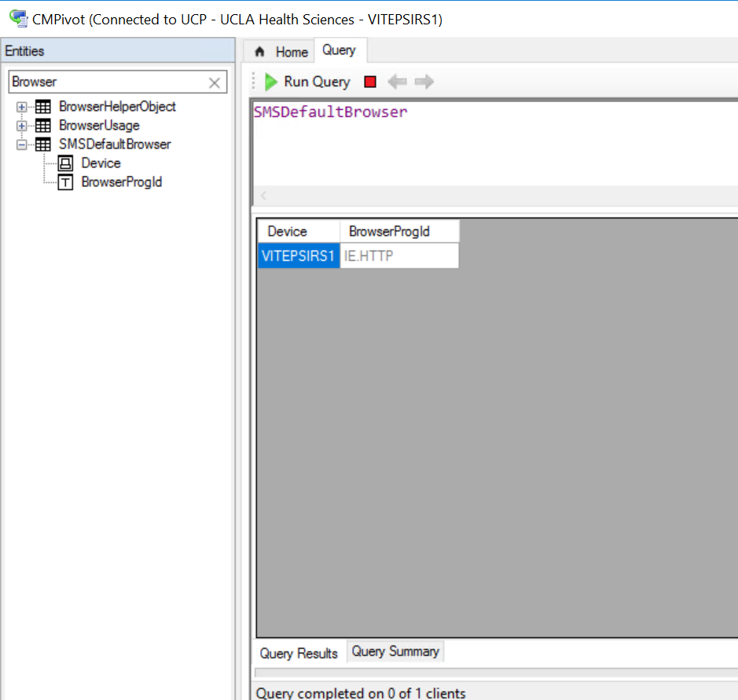Expand the BrowserUsage entity node

21,126
